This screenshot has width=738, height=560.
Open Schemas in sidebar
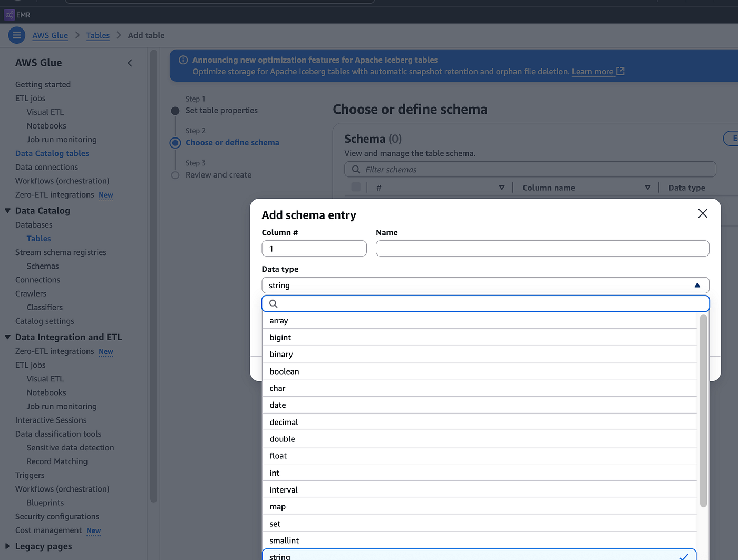pyautogui.click(x=43, y=266)
